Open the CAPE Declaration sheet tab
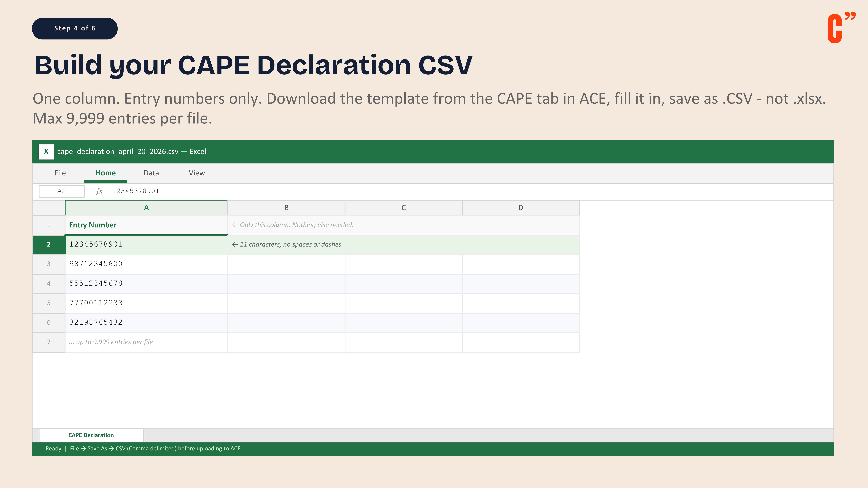Screen dimensions: 868x488 tap(91, 435)
